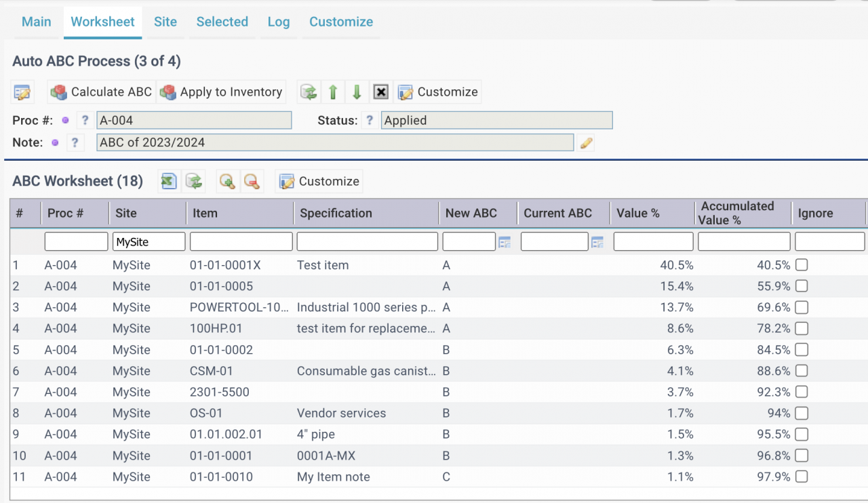The width and height of the screenshot is (868, 503).
Task: Click the Item filter field
Action: pos(241,241)
